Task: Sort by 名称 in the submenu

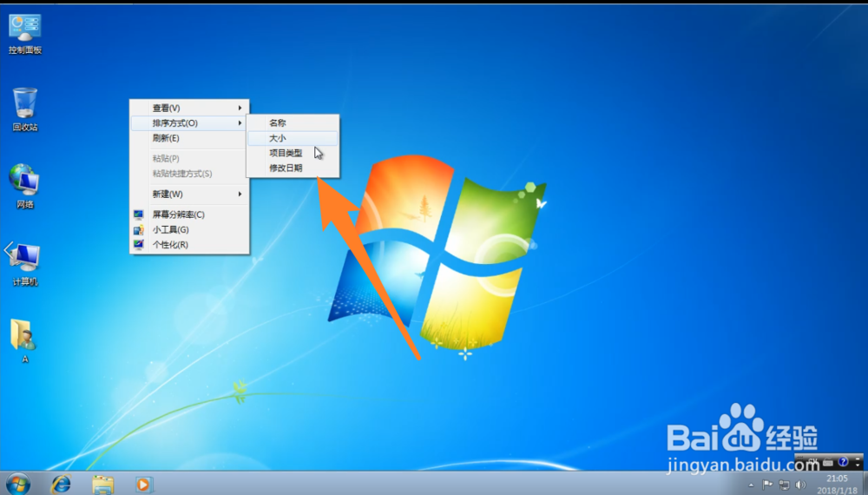Action: [x=293, y=123]
